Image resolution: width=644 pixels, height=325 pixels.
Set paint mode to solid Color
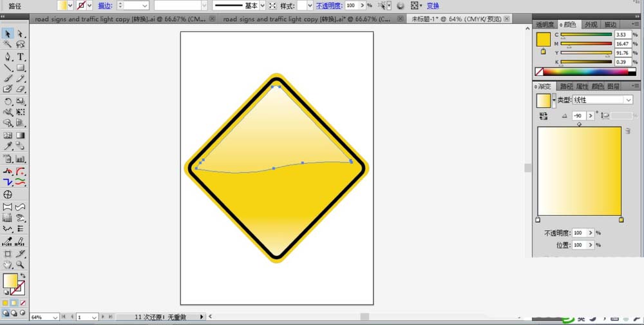(5, 303)
